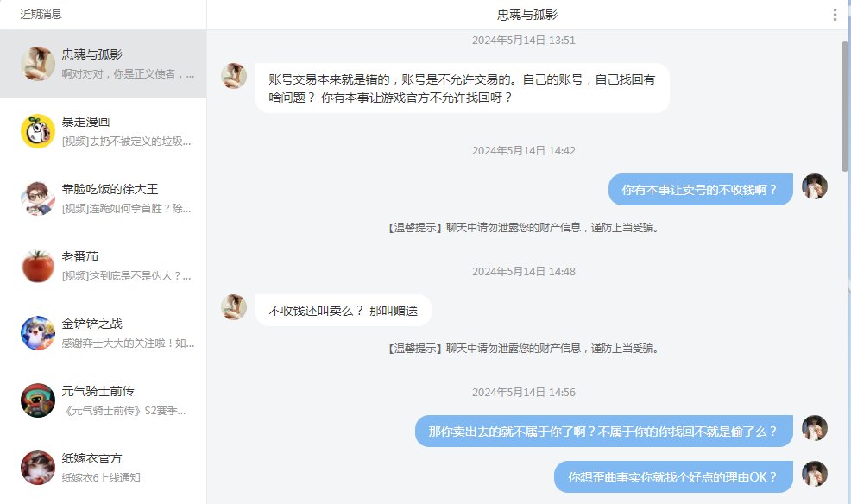Open the three-dot more options menu
The width and height of the screenshot is (851, 504).
pyautogui.click(x=835, y=15)
